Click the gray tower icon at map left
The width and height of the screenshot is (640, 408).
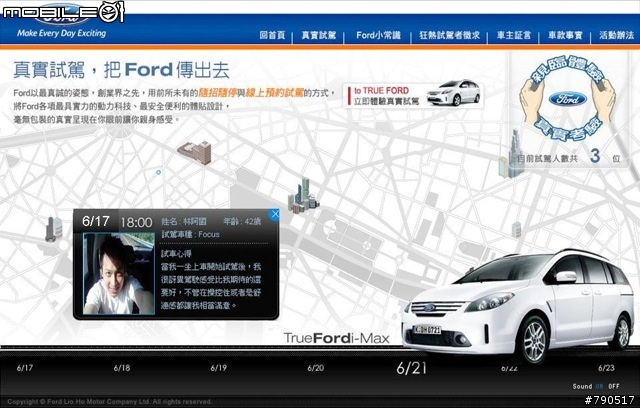pos(53,229)
